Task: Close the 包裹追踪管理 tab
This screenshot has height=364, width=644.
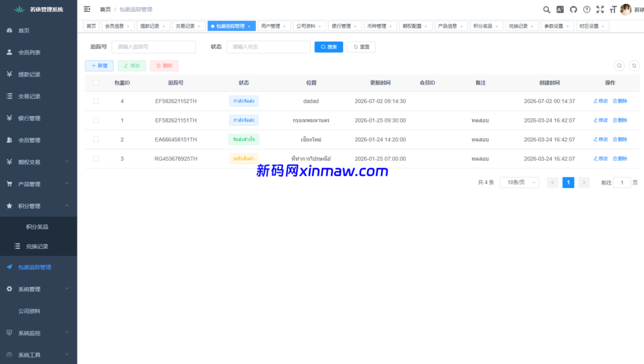Action: point(249,26)
